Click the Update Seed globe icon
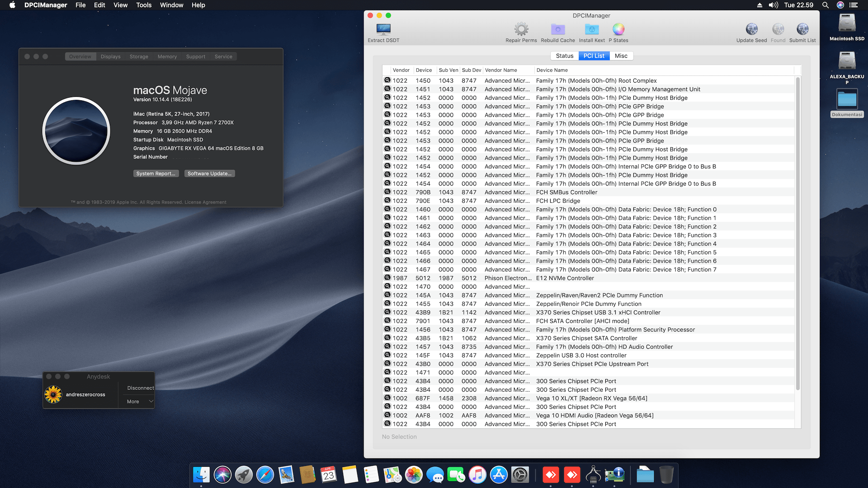 [x=751, y=29]
